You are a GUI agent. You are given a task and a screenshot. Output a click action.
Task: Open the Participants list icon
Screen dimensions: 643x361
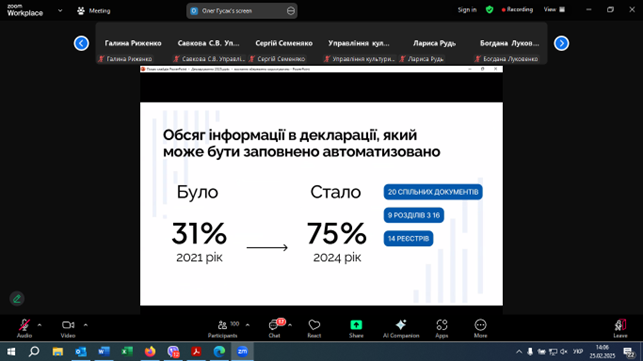coord(223,325)
